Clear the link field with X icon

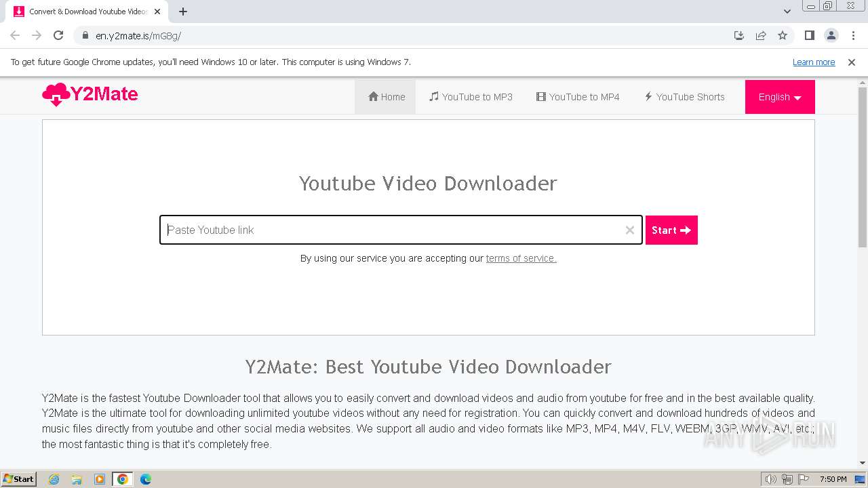[630, 230]
